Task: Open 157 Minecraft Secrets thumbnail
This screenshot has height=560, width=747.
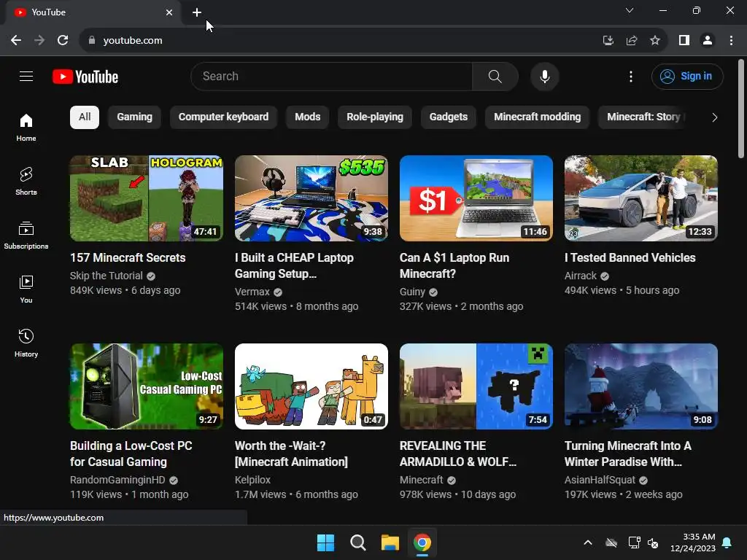Action: (x=146, y=198)
